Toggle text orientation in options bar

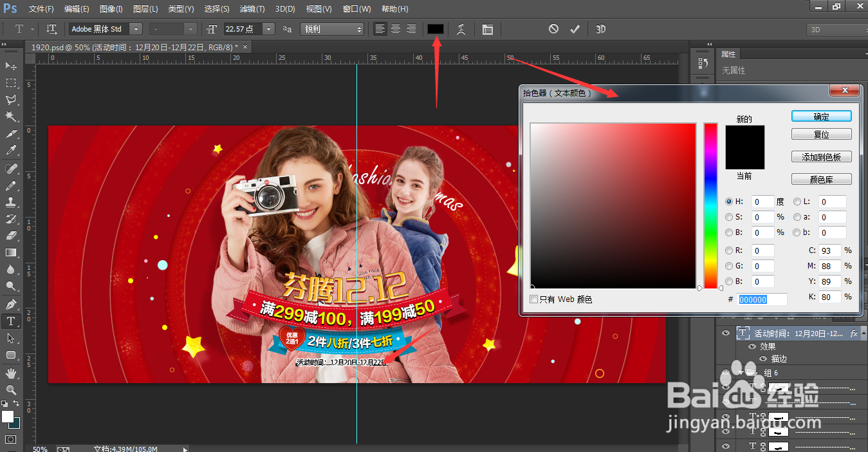click(x=52, y=29)
